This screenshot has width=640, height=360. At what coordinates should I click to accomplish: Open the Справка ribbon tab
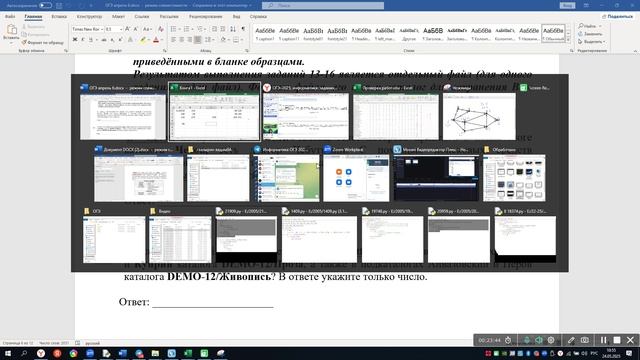pyautogui.click(x=258, y=16)
